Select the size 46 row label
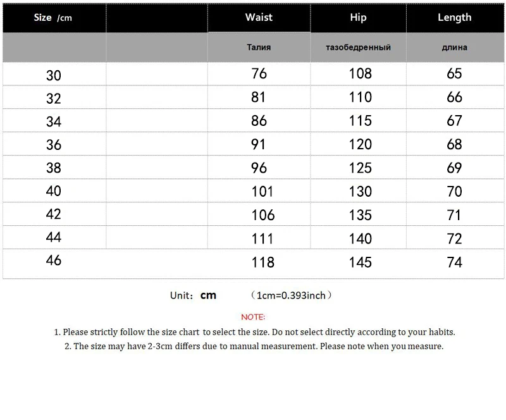Image resolution: width=506 pixels, height=420 pixels. 54,260
